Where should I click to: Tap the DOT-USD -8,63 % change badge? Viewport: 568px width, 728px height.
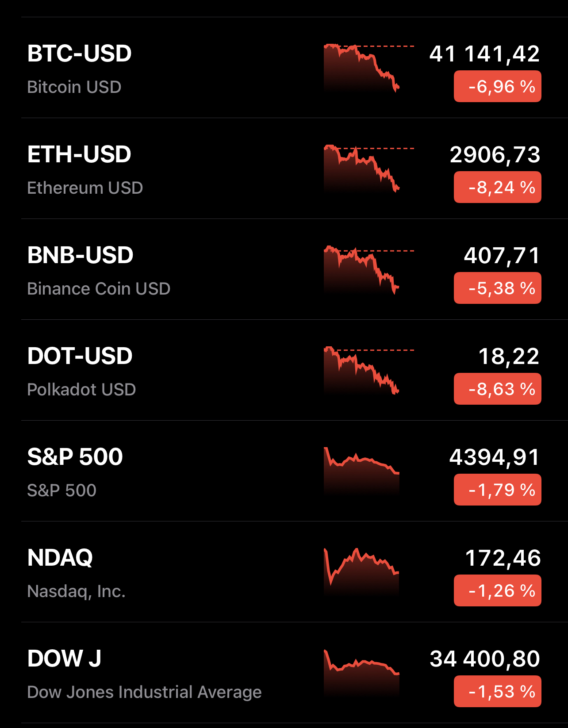[497, 389]
